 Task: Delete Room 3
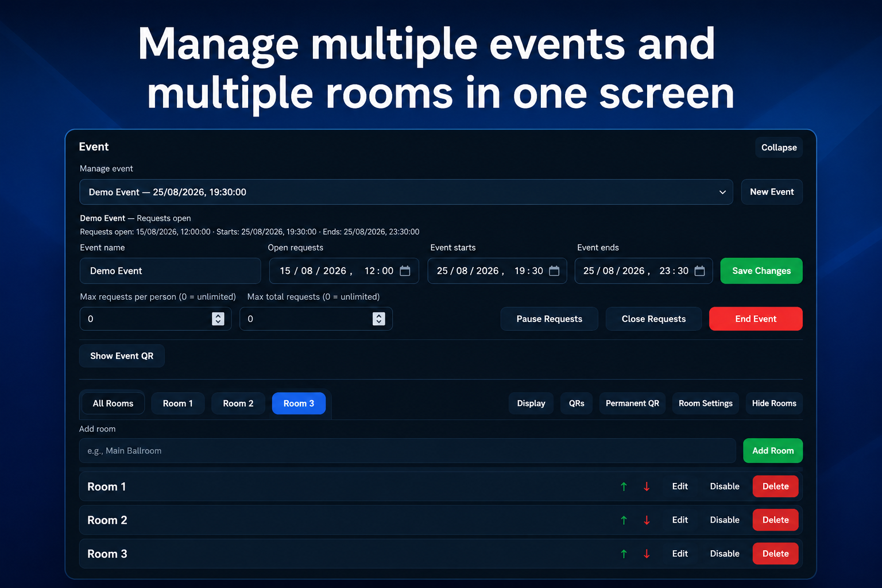click(x=776, y=554)
